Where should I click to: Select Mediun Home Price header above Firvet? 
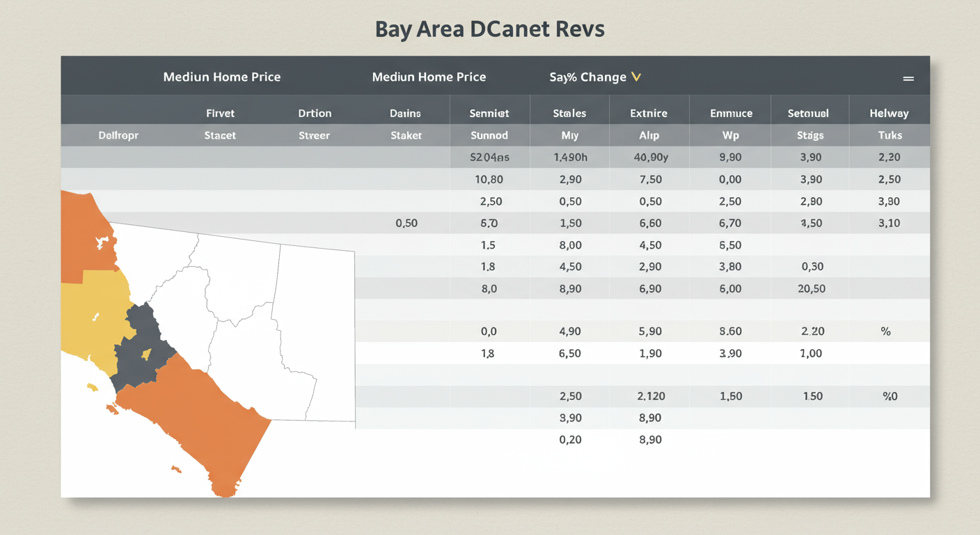coord(221,77)
